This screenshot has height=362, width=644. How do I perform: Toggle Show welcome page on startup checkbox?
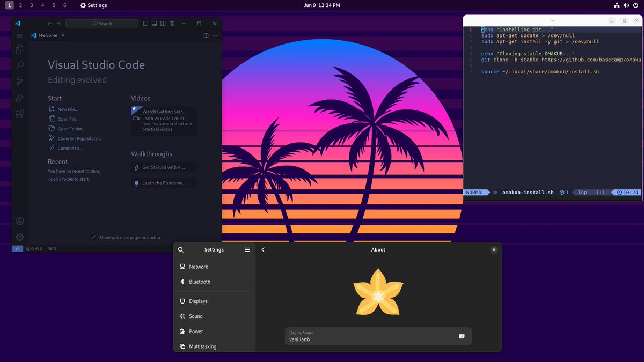click(93, 237)
